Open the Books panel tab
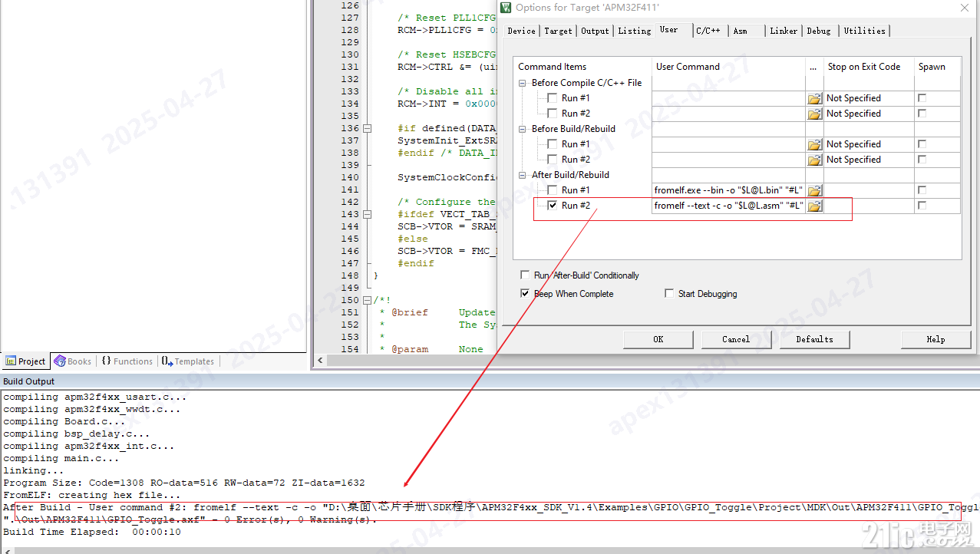Image resolution: width=980 pixels, height=554 pixels. coord(73,361)
